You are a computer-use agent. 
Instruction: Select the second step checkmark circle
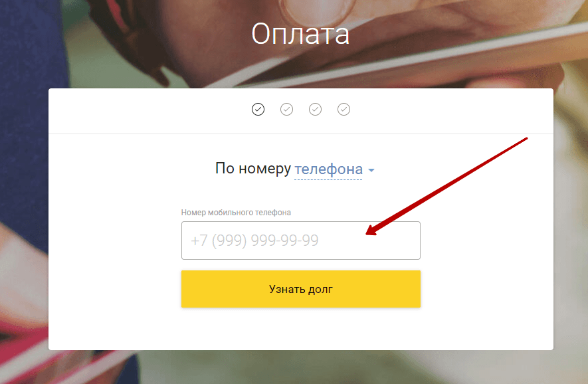coord(286,110)
